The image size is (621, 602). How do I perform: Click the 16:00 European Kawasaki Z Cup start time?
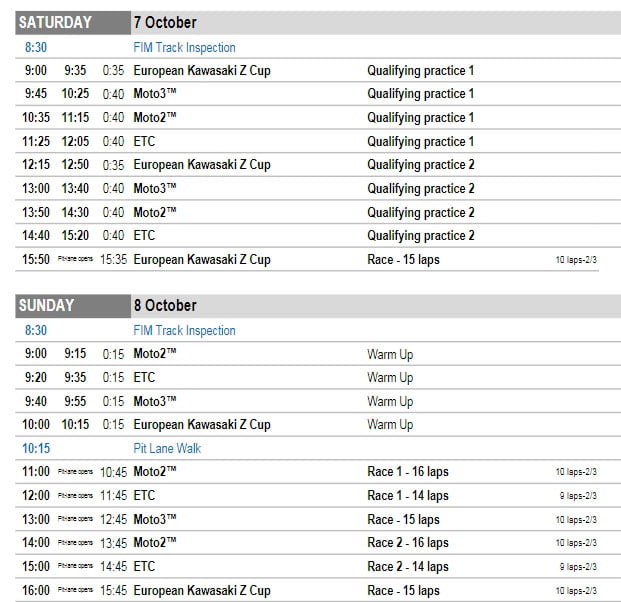[x=37, y=590]
